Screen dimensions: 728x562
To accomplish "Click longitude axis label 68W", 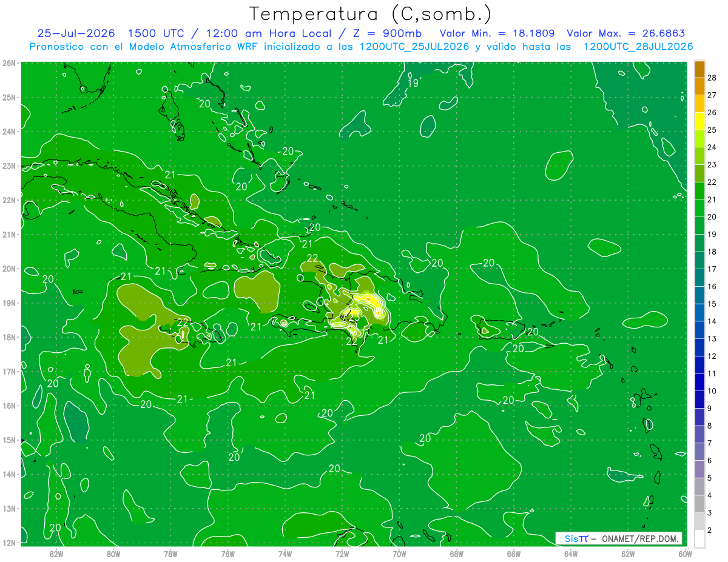I will (456, 554).
